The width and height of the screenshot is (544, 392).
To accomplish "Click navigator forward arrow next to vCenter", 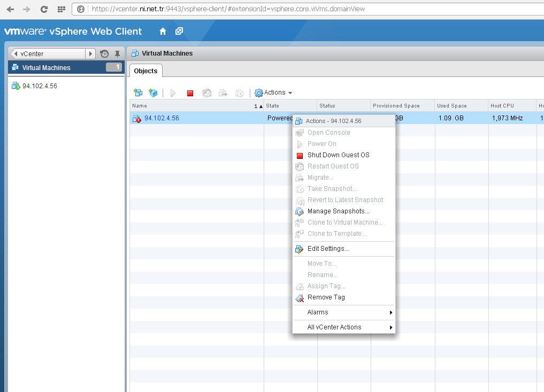I will click(x=90, y=54).
